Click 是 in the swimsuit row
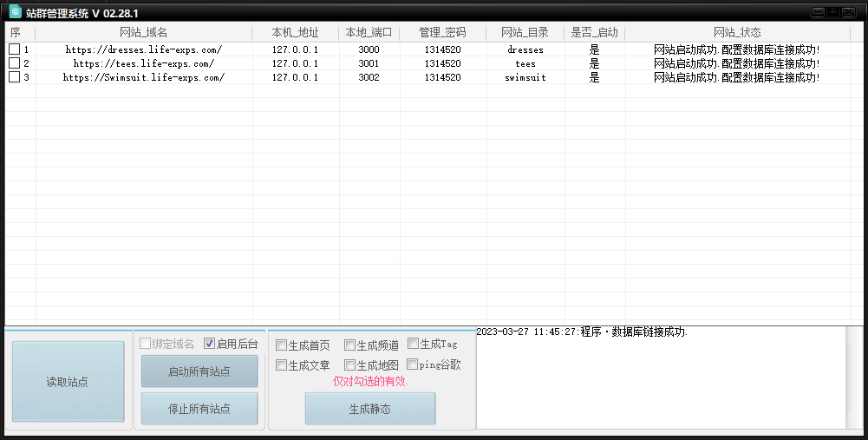Viewport: 868px width, 440px height. point(595,77)
